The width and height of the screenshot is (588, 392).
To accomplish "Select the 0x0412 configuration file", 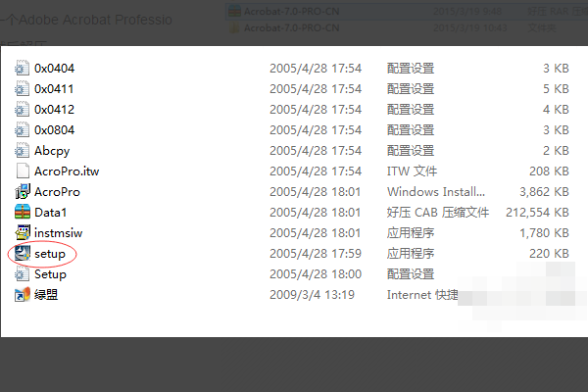I will [54, 110].
